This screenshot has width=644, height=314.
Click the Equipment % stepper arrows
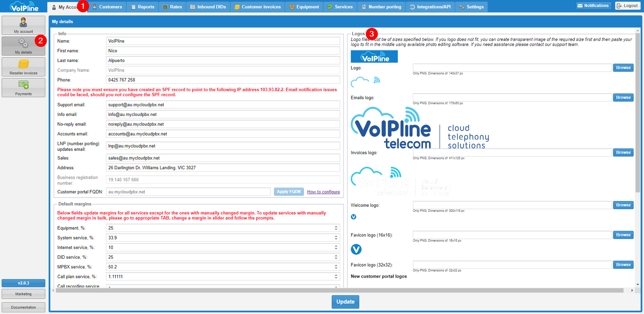point(336,228)
